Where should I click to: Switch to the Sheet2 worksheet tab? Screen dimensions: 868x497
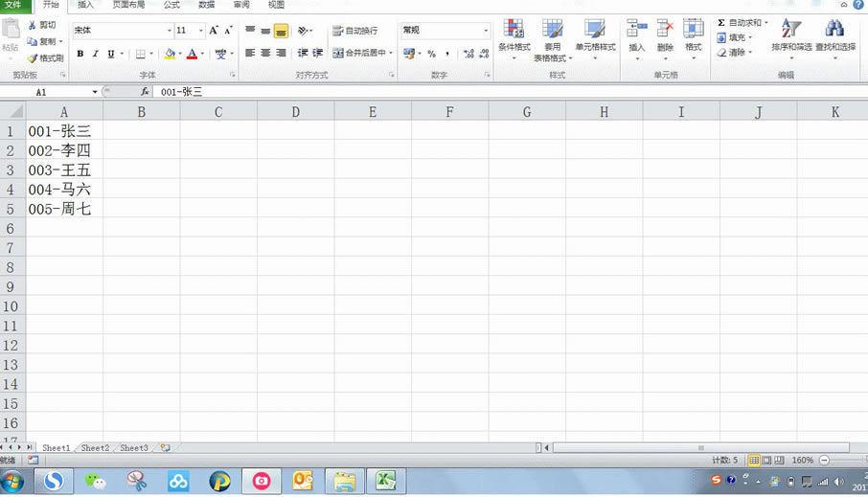(95, 448)
